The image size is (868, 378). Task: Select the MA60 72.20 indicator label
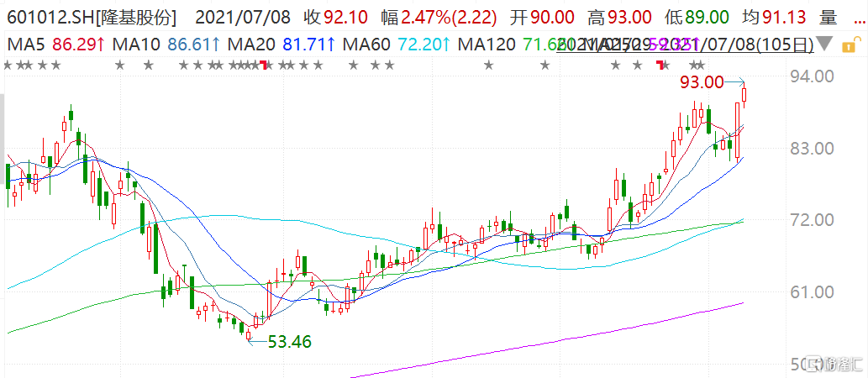pos(397,43)
